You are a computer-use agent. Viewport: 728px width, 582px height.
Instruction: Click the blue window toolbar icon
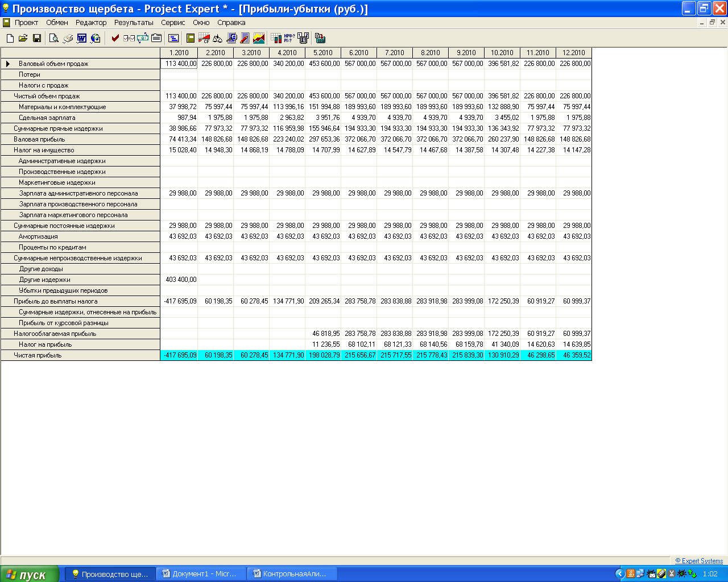pyautogui.click(x=174, y=38)
